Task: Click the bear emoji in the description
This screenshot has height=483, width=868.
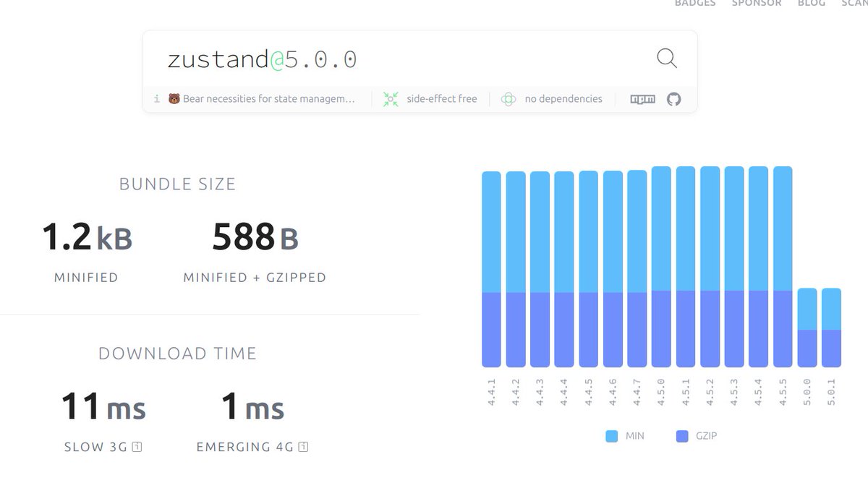Action: click(173, 98)
